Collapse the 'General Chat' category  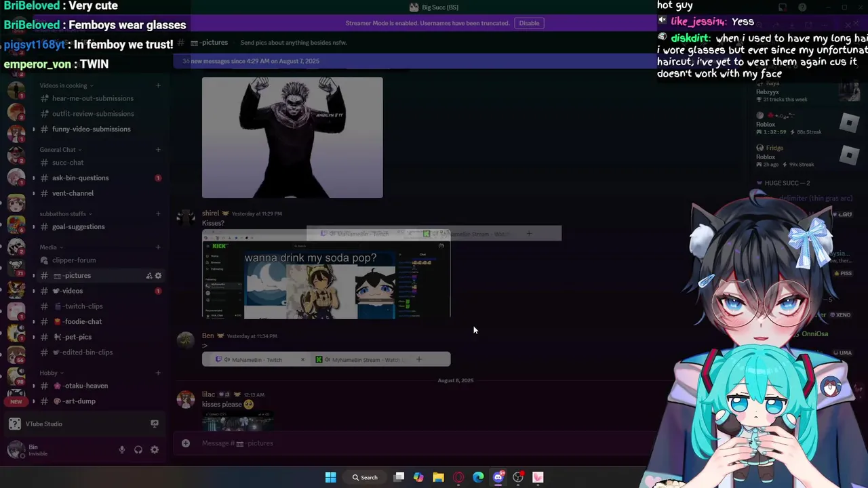coord(60,150)
